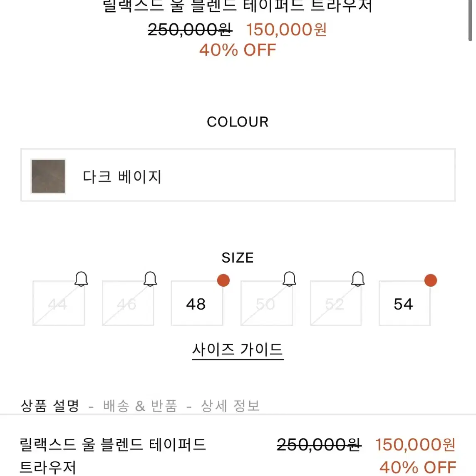Switch to the 상세 정보 tab
Image resolution: width=476 pixels, height=476 pixels.
click(231, 406)
